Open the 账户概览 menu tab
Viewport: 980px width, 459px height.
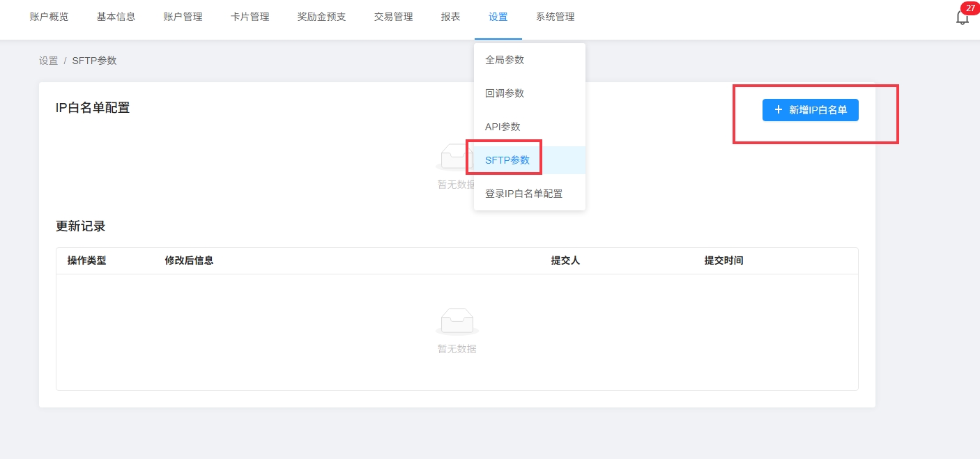click(49, 17)
